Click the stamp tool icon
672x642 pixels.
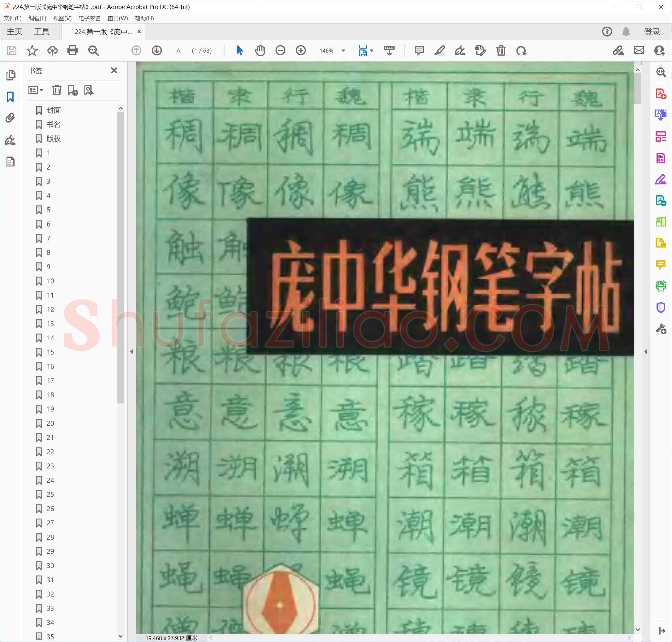pos(480,51)
